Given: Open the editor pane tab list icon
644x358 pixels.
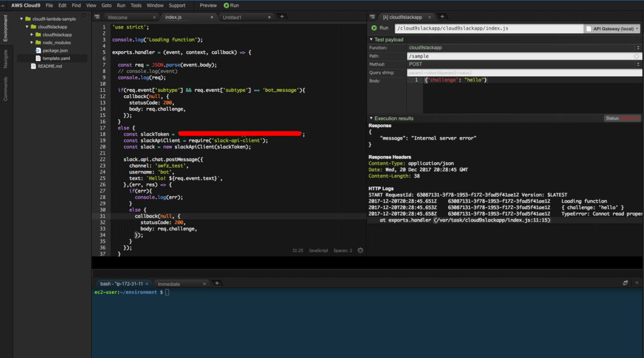Looking at the screenshot, I should [x=97, y=17].
